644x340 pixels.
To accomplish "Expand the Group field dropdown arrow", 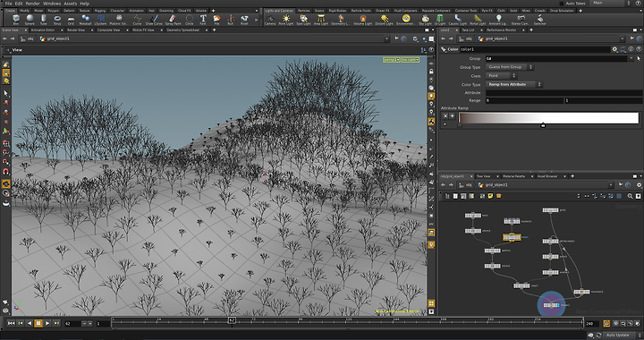I will coord(631,59).
